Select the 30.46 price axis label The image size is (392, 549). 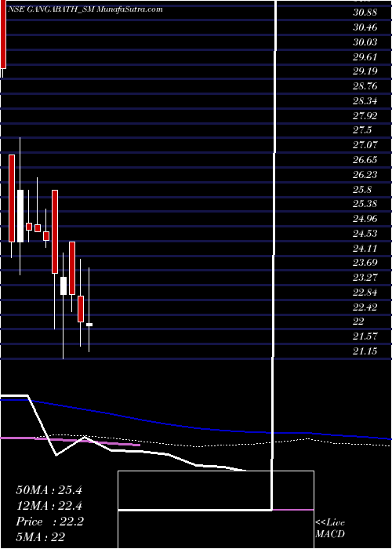coord(365,27)
